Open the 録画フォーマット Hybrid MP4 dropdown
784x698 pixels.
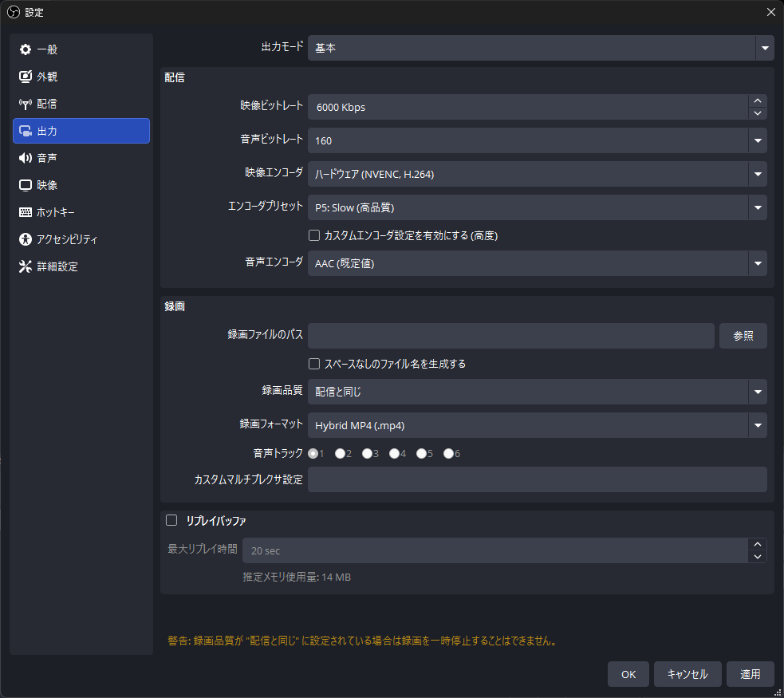pyautogui.click(x=537, y=425)
